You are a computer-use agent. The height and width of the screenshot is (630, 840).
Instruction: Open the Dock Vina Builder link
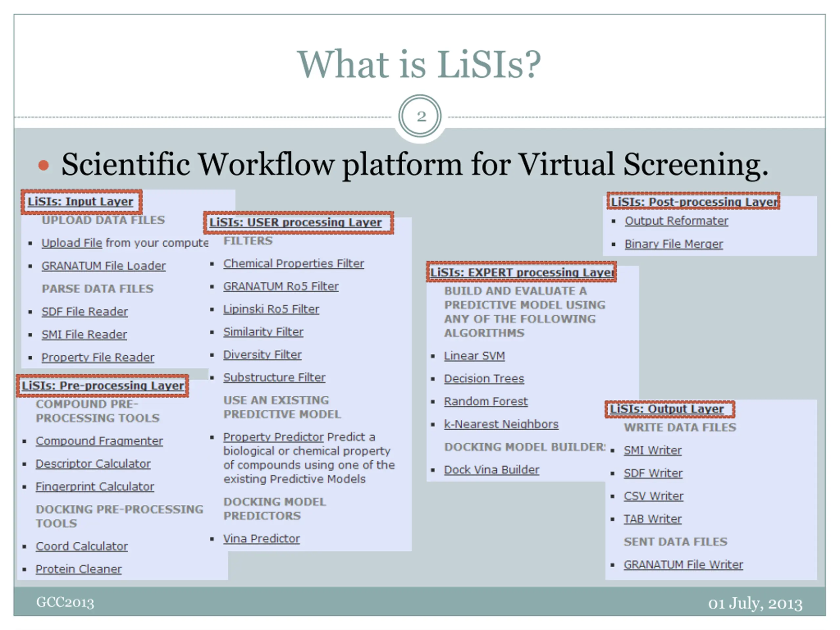[492, 470]
